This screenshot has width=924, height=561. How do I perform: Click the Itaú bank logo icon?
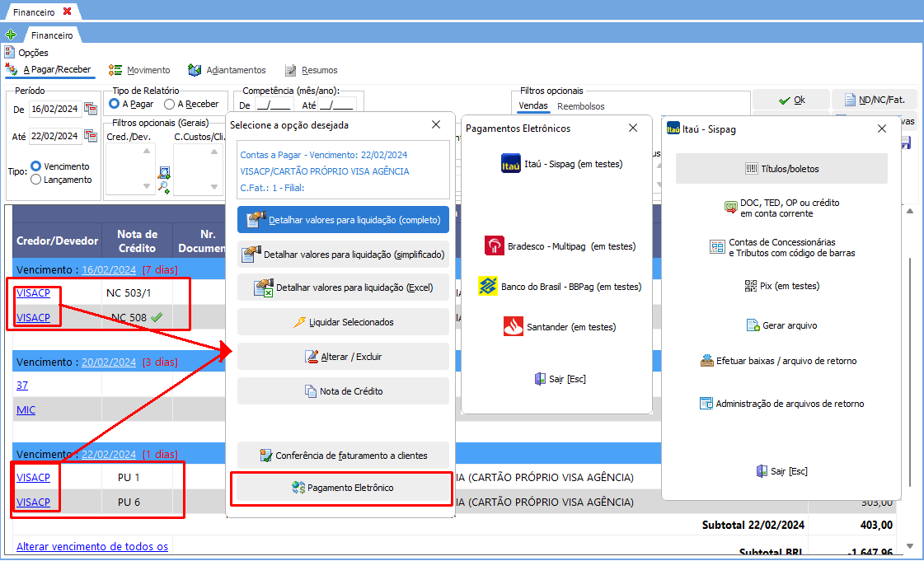510,164
